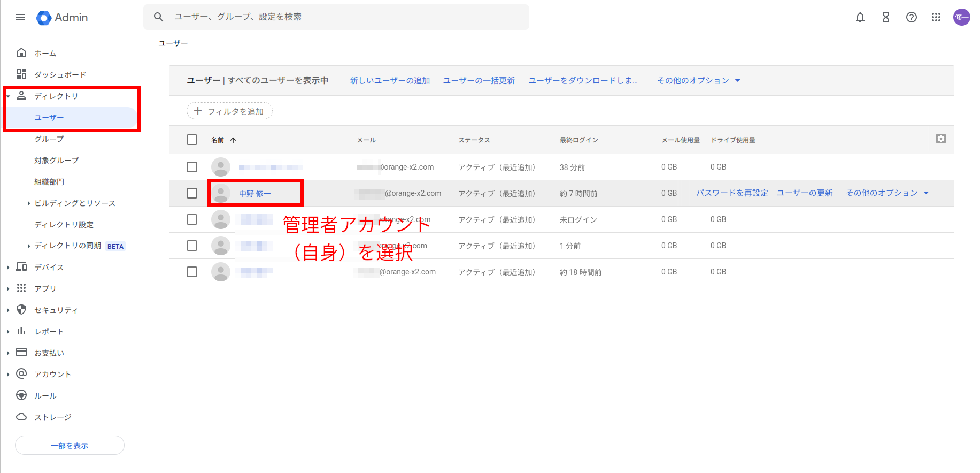
Task: Click the 一部を表示 button
Action: tap(70, 445)
